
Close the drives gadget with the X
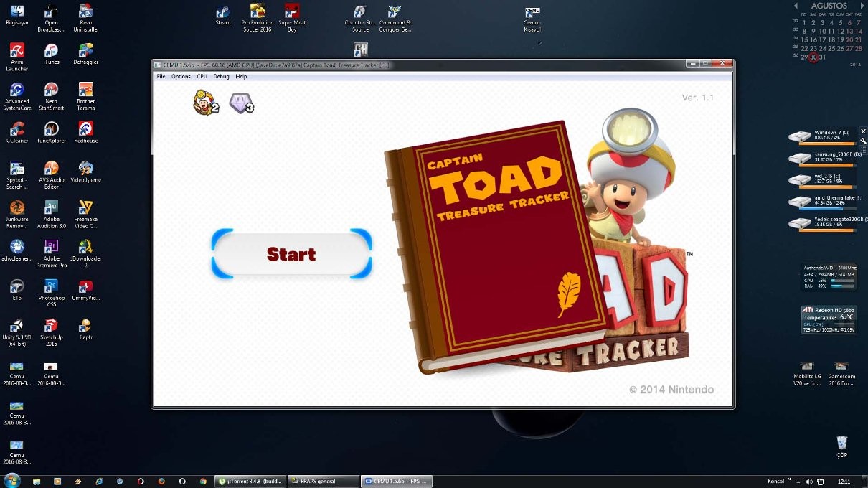pos(863,131)
